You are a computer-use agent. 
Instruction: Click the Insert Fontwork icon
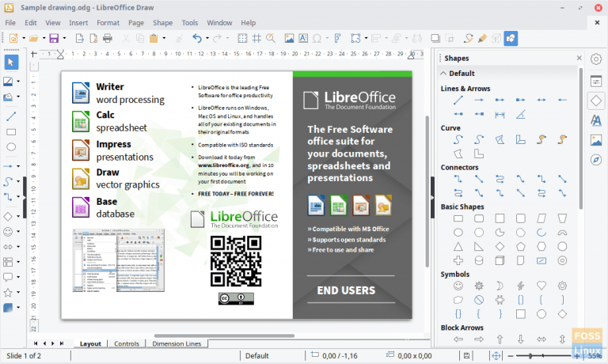[x=337, y=38]
